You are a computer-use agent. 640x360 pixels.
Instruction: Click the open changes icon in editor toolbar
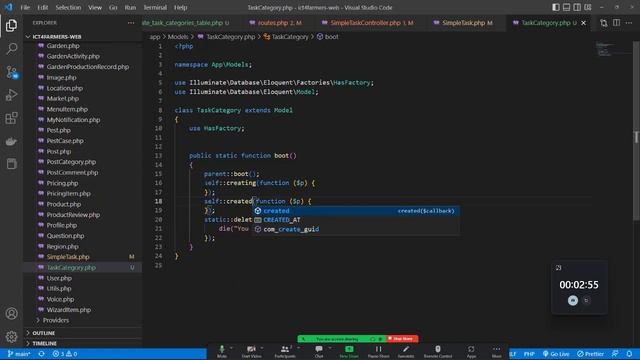tap(603, 23)
